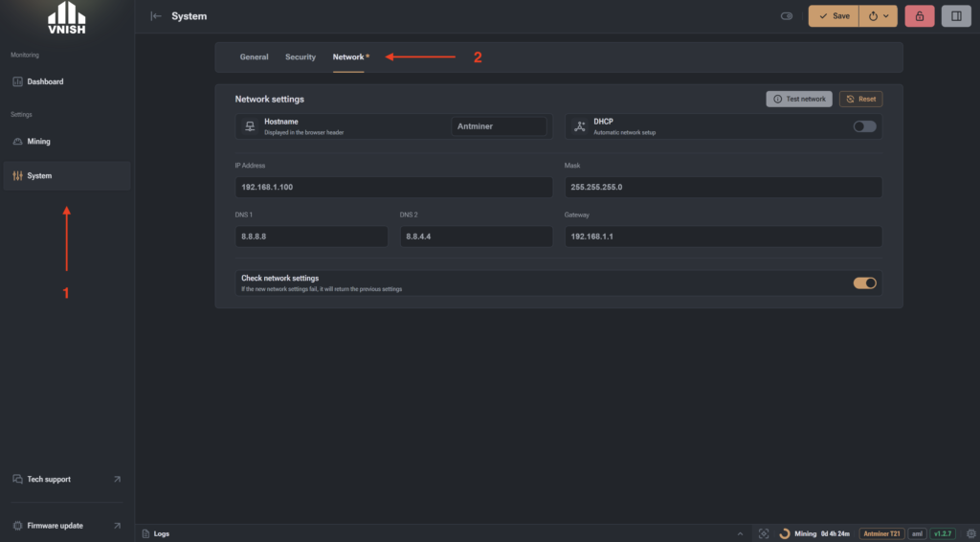
Task: Edit the Hostname field Antminer
Action: coord(499,126)
